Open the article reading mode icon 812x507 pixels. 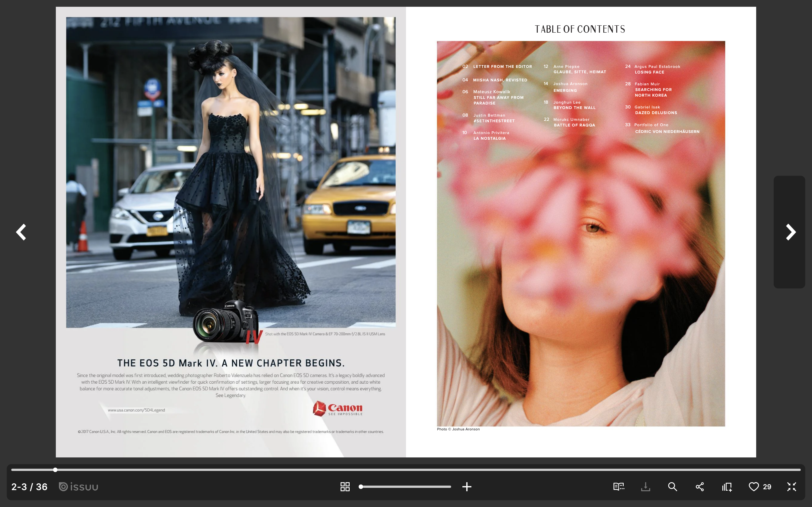(618, 486)
